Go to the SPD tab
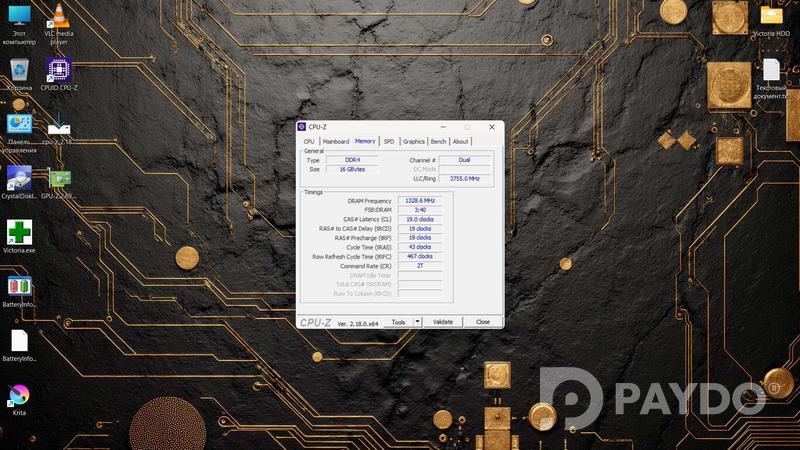Screen dimensions: 800x450 389,142
